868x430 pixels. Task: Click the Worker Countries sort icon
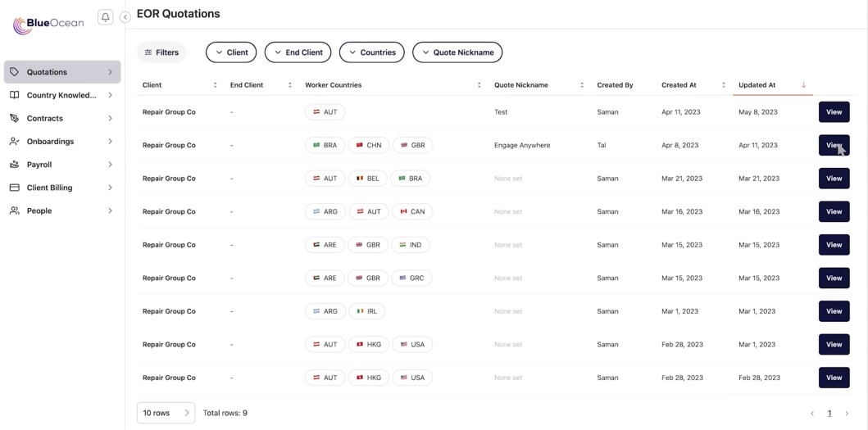(x=479, y=85)
